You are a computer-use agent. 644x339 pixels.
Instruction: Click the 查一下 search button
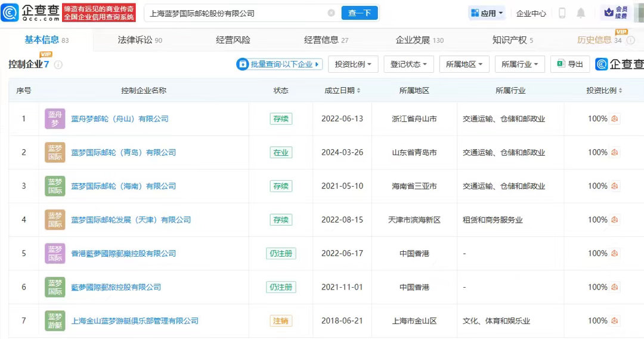(360, 13)
